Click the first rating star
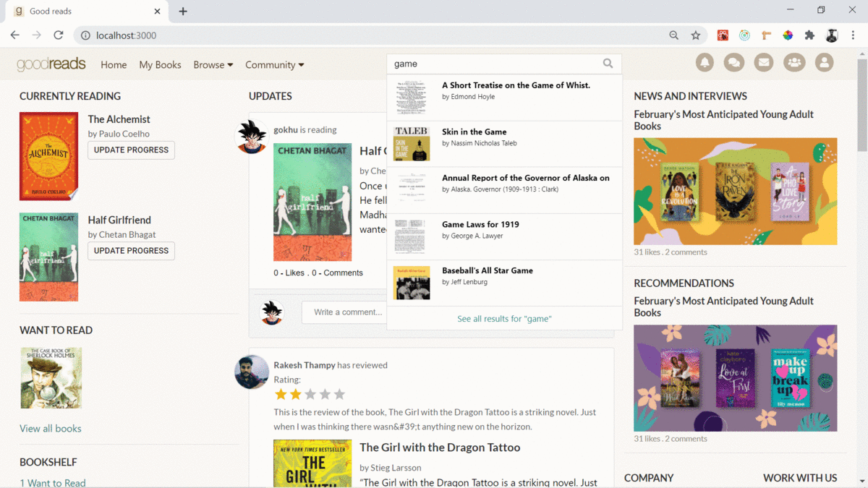The width and height of the screenshot is (868, 488). 281,394
